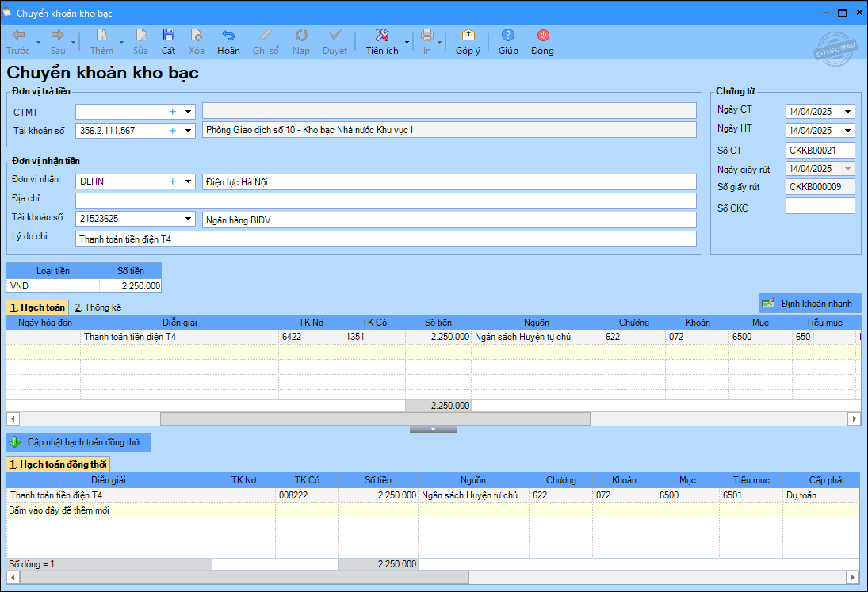Select the 1. Hạch toán đồng thời tab
The height and width of the screenshot is (592, 868).
coord(58,464)
